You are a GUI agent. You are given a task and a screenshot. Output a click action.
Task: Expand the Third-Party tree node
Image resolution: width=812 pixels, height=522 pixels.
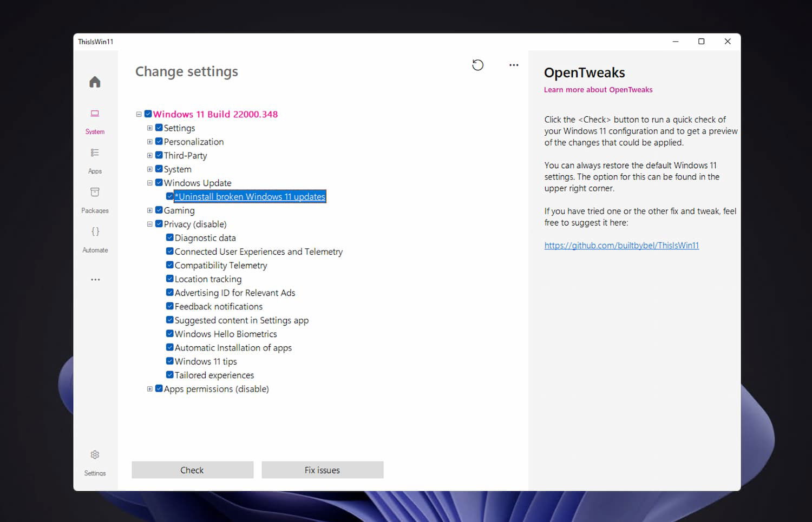pyautogui.click(x=149, y=155)
